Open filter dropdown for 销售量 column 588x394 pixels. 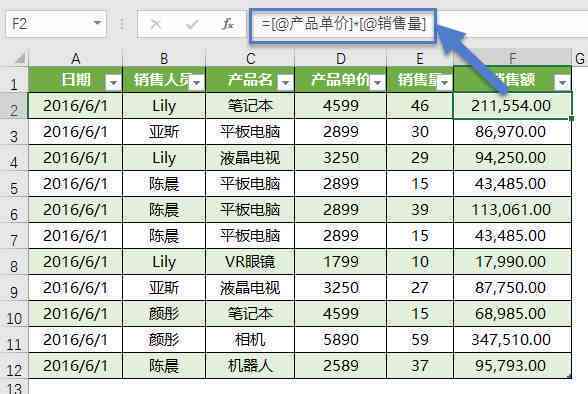[444, 82]
